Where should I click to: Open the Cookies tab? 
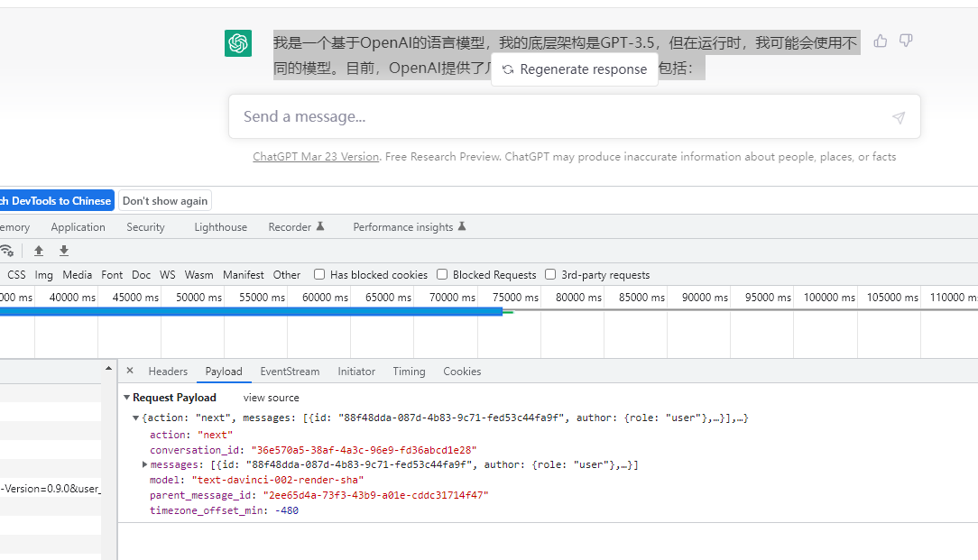(462, 371)
